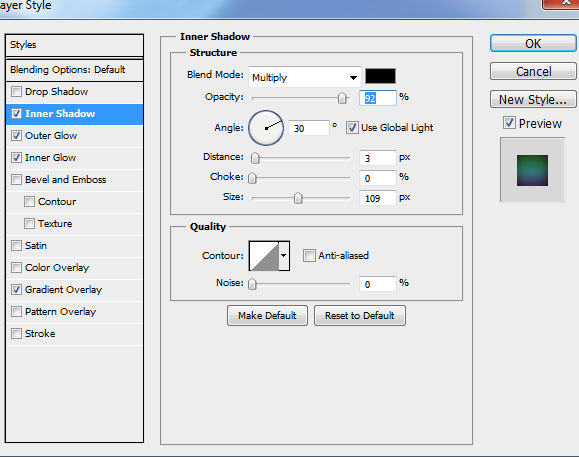Click the Size slider handle
Image resolution: width=579 pixels, height=457 pixels.
tap(298, 198)
